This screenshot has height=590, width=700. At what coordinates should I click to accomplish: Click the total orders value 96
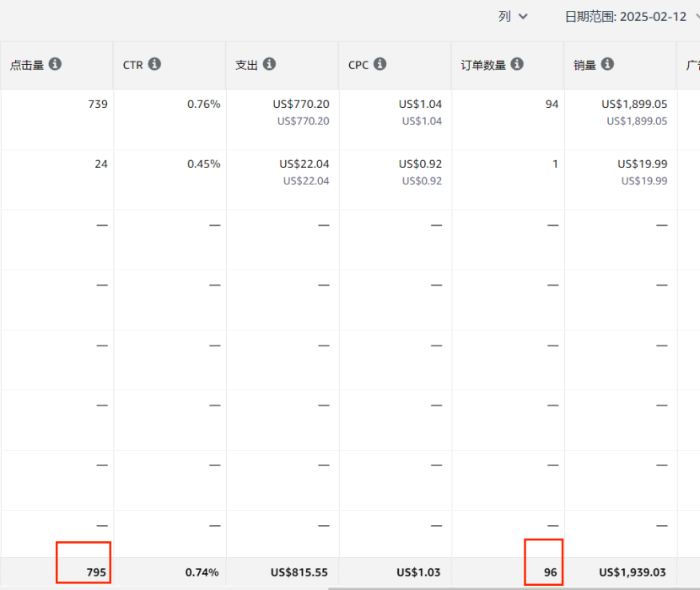550,572
